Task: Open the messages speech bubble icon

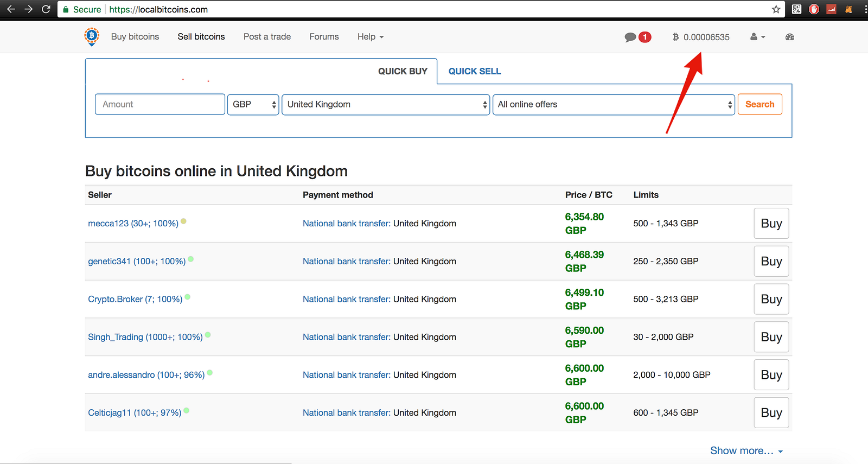Action: [x=630, y=37]
